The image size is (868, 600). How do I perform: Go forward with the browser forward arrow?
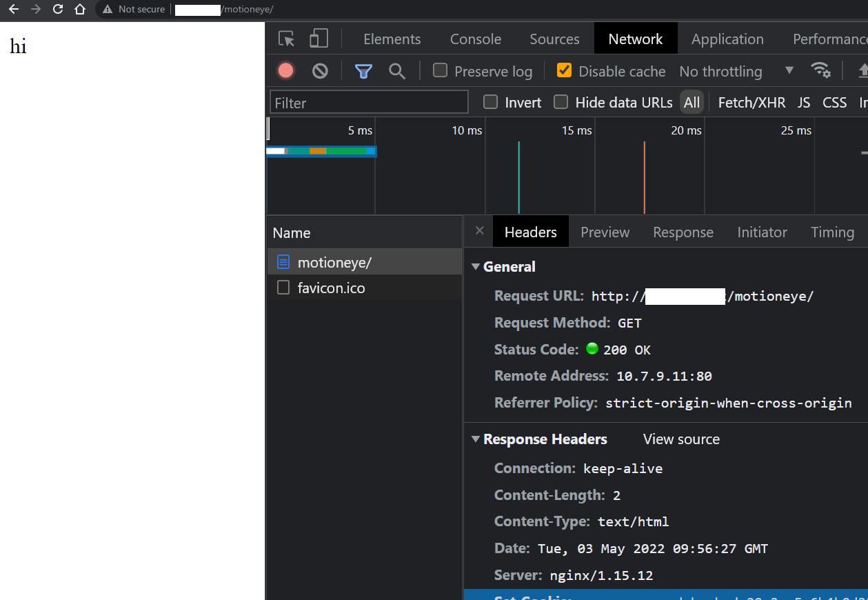(36, 9)
